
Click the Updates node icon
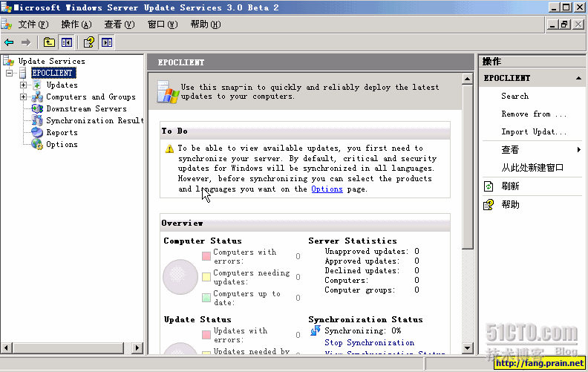tap(37, 85)
